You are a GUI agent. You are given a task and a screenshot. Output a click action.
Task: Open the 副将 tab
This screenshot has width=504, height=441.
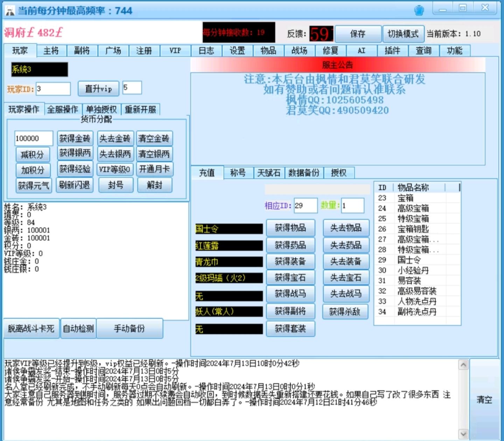pyautogui.click(x=82, y=51)
